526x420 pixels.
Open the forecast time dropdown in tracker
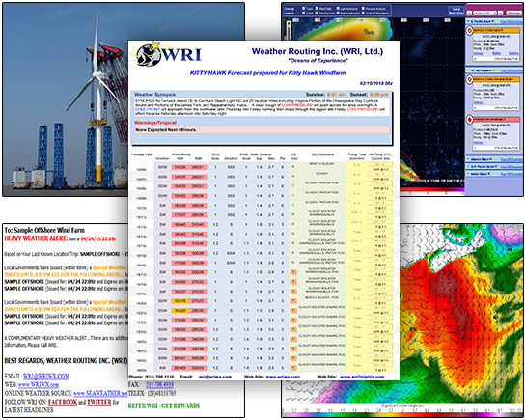coord(484,13)
